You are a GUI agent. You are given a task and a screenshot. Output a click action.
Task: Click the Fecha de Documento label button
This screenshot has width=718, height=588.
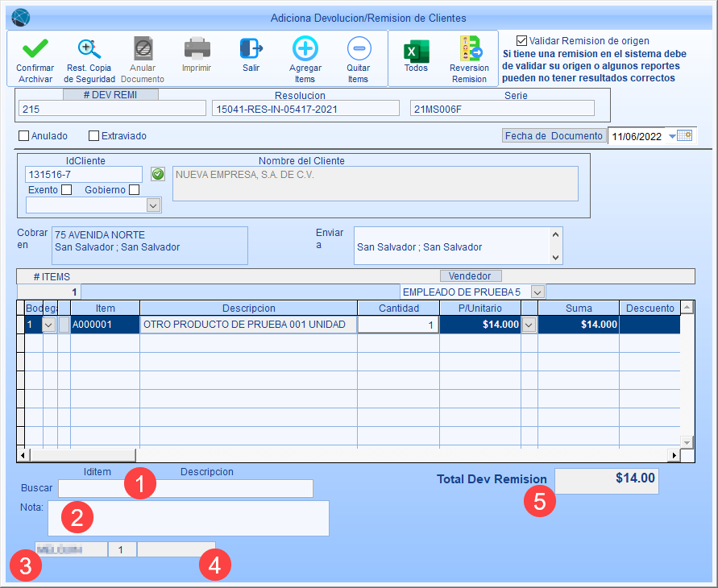(554, 136)
